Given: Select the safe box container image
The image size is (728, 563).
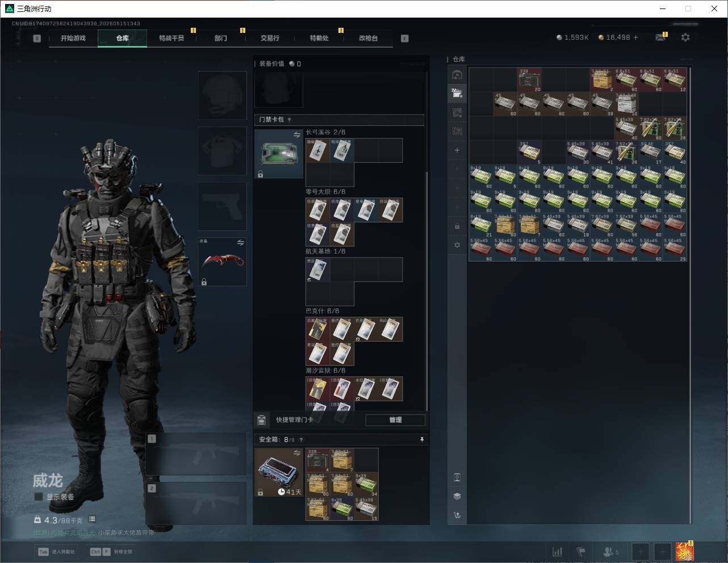Looking at the screenshot, I should pyautogui.click(x=278, y=472).
